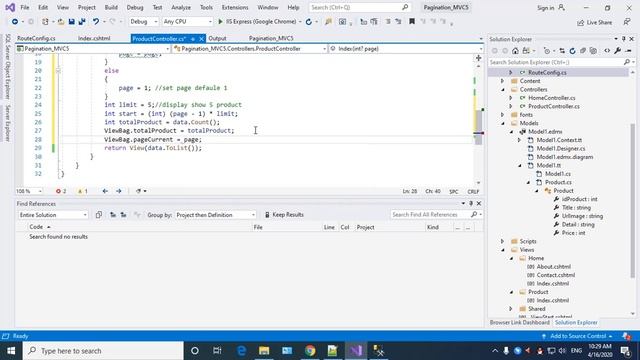Click the Save file toolbar icon
The width and height of the screenshot is (640, 360).
(x=71, y=22)
